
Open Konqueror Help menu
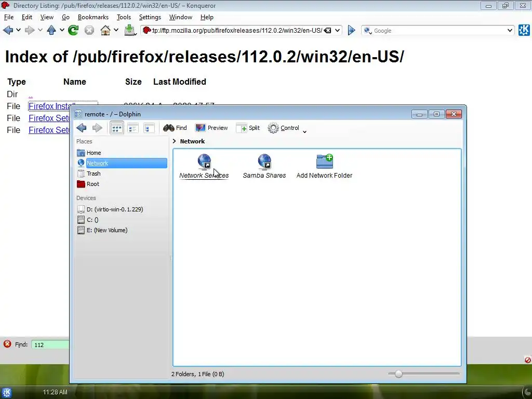[207, 17]
